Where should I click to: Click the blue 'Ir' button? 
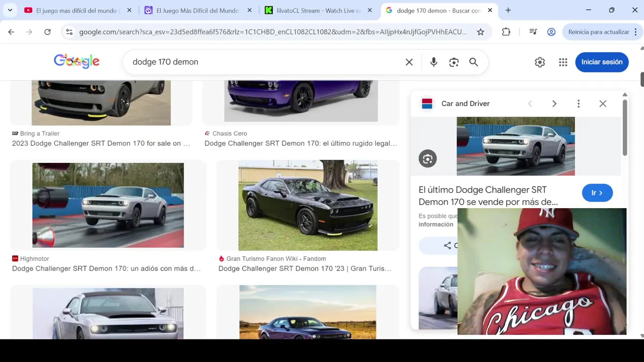click(597, 193)
